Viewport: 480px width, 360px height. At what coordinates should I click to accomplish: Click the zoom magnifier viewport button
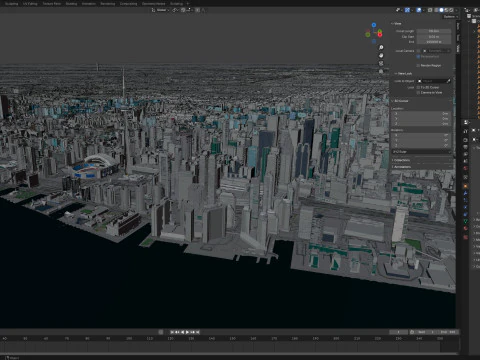[x=381, y=48]
